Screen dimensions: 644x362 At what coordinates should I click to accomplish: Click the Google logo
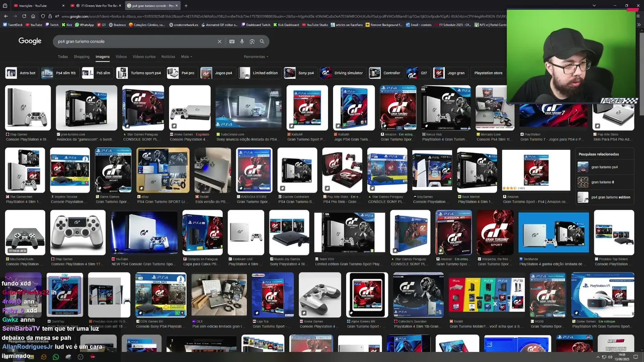click(x=30, y=41)
